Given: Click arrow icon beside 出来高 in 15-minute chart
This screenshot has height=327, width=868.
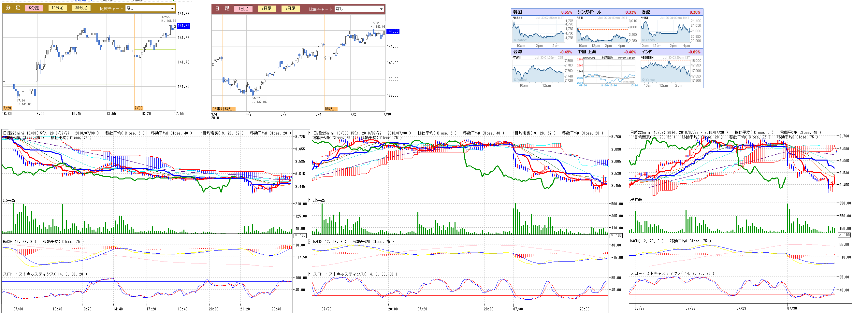Looking at the screenshot, I should tap(310, 200).
